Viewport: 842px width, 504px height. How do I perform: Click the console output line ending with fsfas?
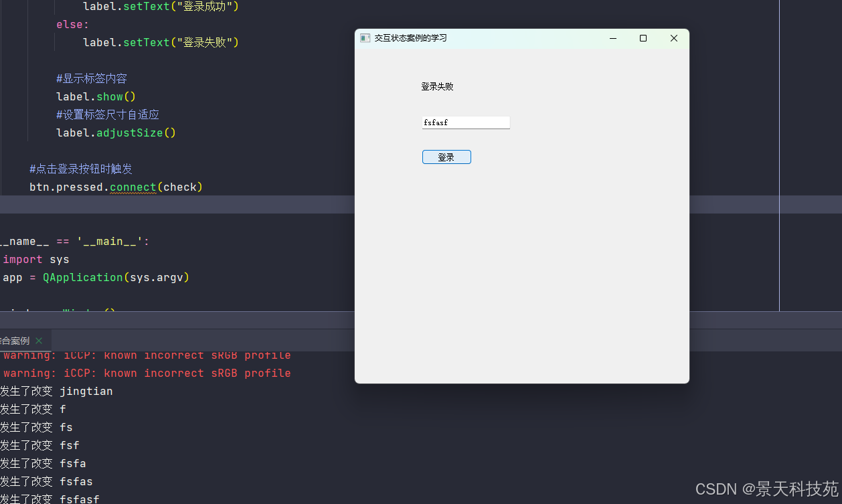pos(46,481)
